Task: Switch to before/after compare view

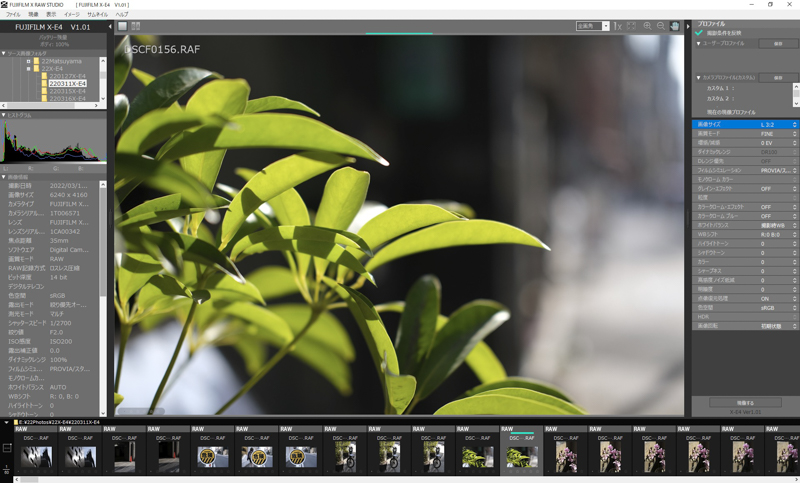Action: point(136,26)
